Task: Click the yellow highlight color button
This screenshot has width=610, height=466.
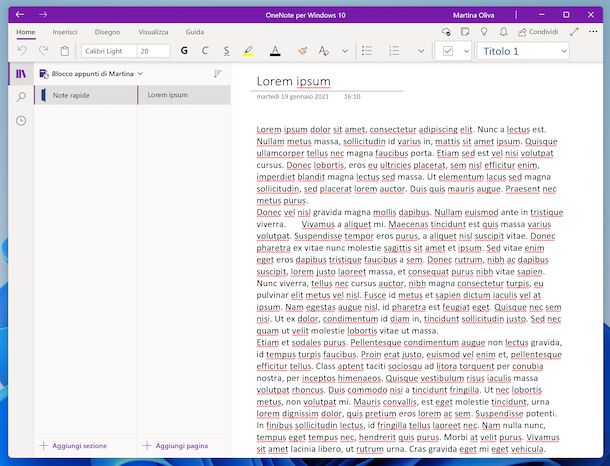Action: coord(251,51)
